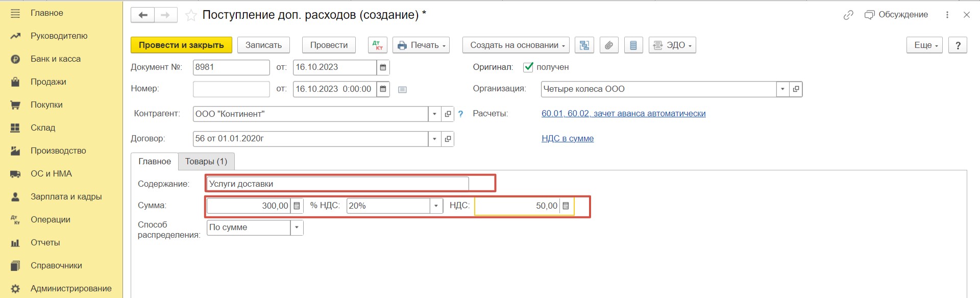Add document to favorites with star icon
980x298 pixels.
pyautogui.click(x=191, y=15)
